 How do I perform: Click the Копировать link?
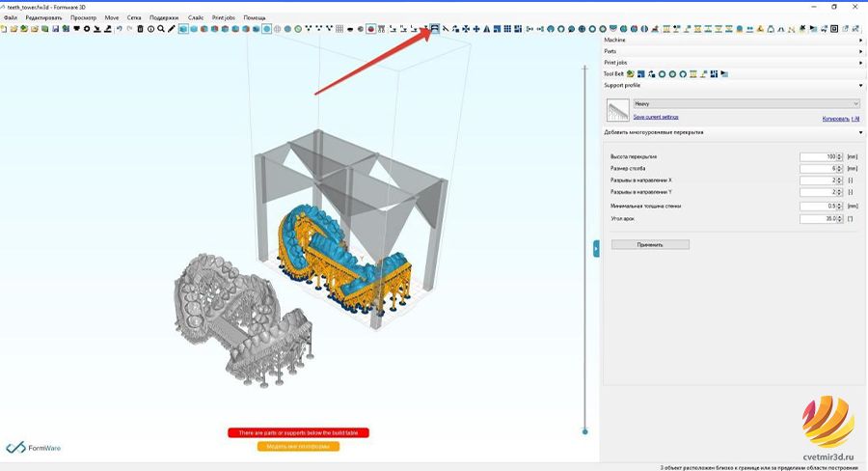pos(835,119)
